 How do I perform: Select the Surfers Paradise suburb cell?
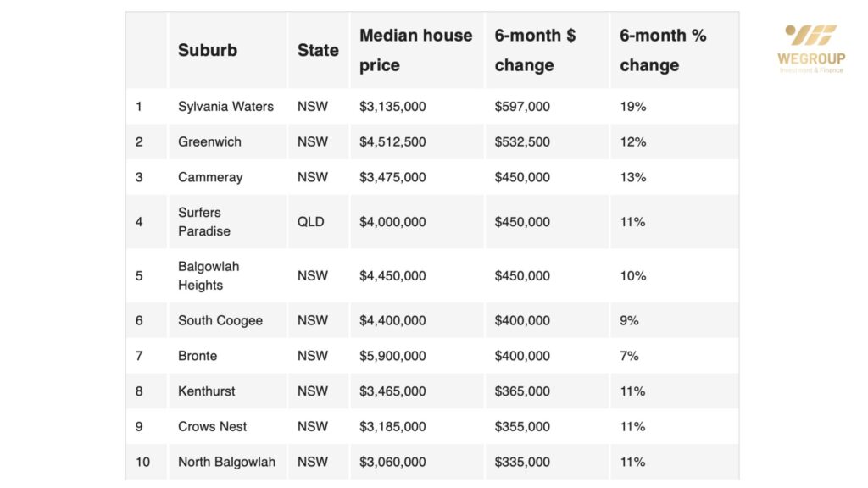pyautogui.click(x=204, y=222)
